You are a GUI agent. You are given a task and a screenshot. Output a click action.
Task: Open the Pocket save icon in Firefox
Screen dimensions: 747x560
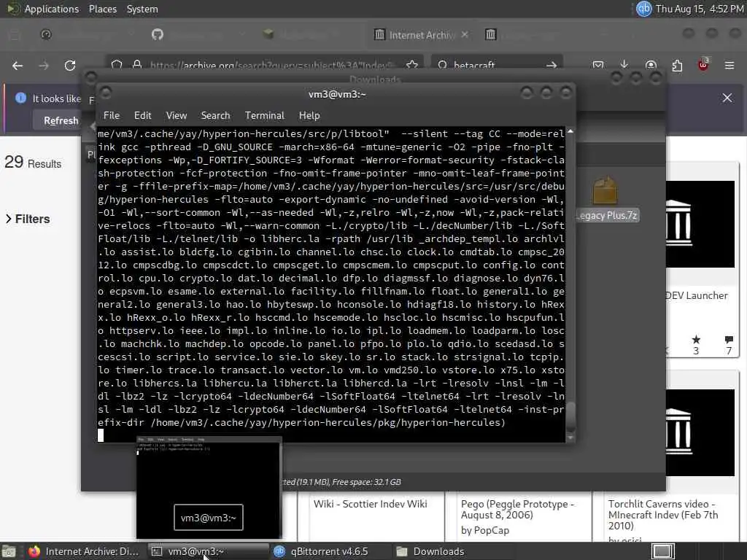coord(598,65)
